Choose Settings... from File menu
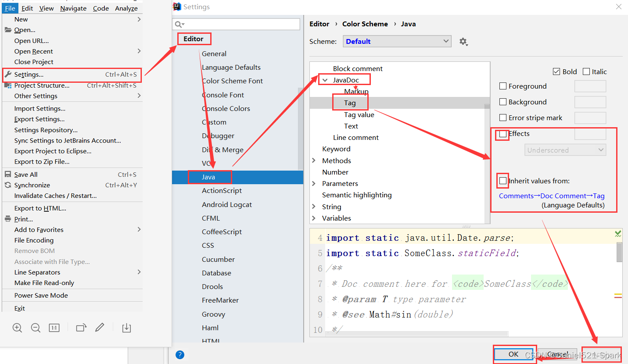Image resolution: width=628 pixels, height=364 pixels. pyautogui.click(x=72, y=75)
